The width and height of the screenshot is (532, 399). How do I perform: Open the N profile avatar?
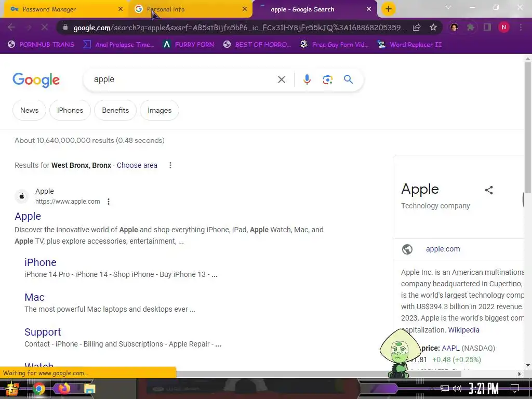pyautogui.click(x=504, y=28)
